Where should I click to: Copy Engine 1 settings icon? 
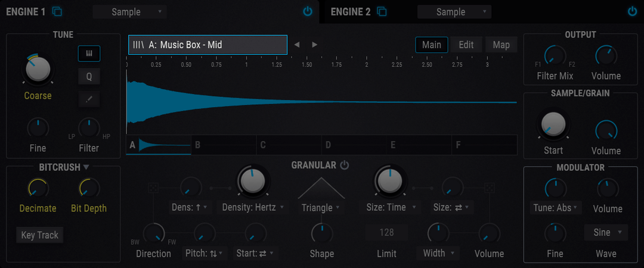57,11
